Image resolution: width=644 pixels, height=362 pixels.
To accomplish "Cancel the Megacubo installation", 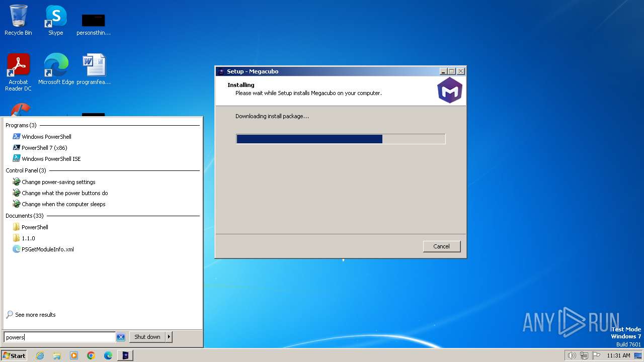I will pyautogui.click(x=441, y=246).
